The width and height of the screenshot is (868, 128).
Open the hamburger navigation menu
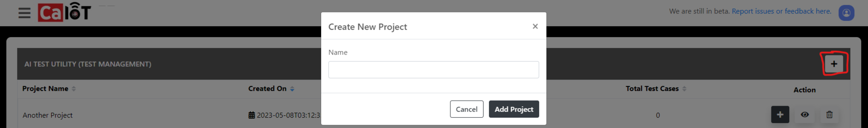coord(24,13)
